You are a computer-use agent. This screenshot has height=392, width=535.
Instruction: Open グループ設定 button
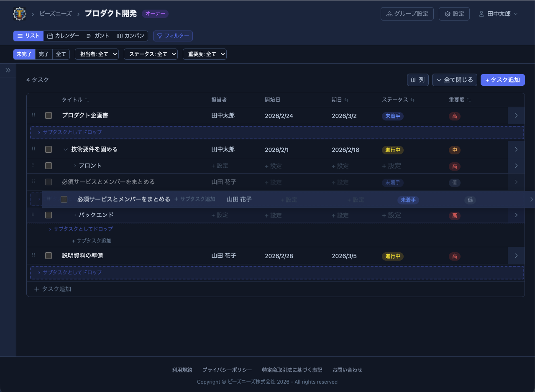pyautogui.click(x=407, y=14)
